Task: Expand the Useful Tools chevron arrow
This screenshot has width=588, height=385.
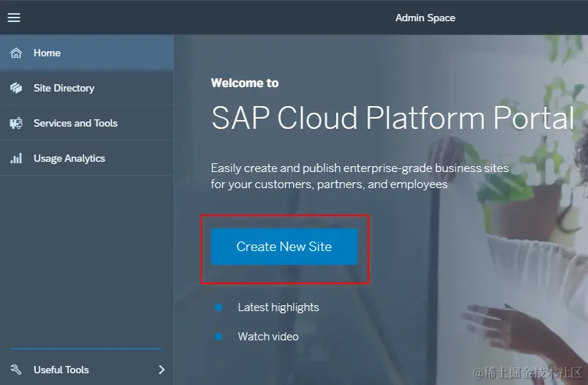Action: click(161, 370)
